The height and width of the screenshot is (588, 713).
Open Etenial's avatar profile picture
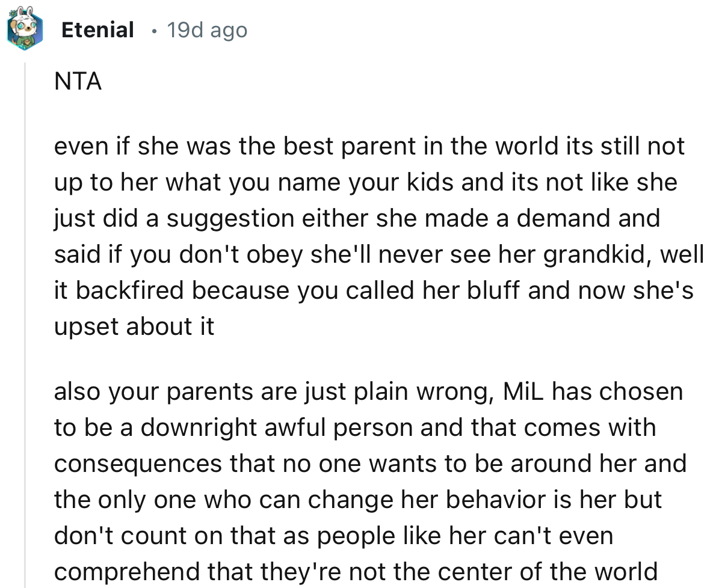click(25, 30)
